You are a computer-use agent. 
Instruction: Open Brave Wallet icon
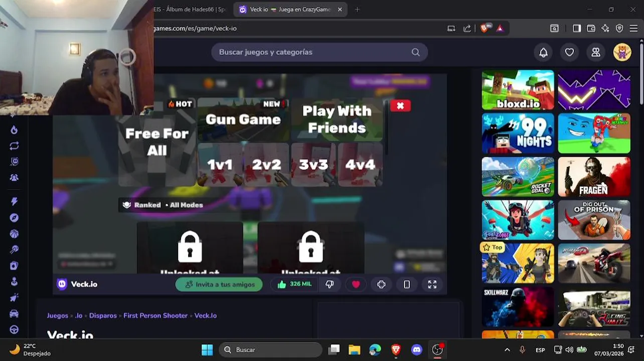point(591,29)
